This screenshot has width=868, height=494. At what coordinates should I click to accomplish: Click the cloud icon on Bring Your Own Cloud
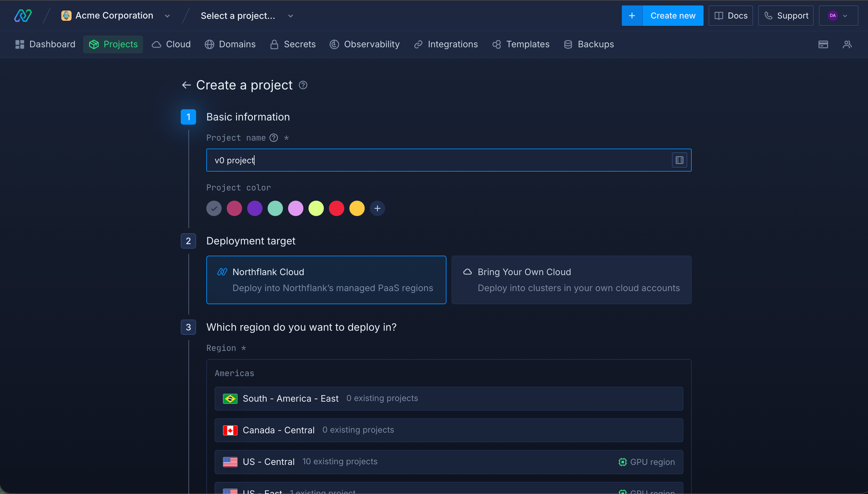click(468, 272)
